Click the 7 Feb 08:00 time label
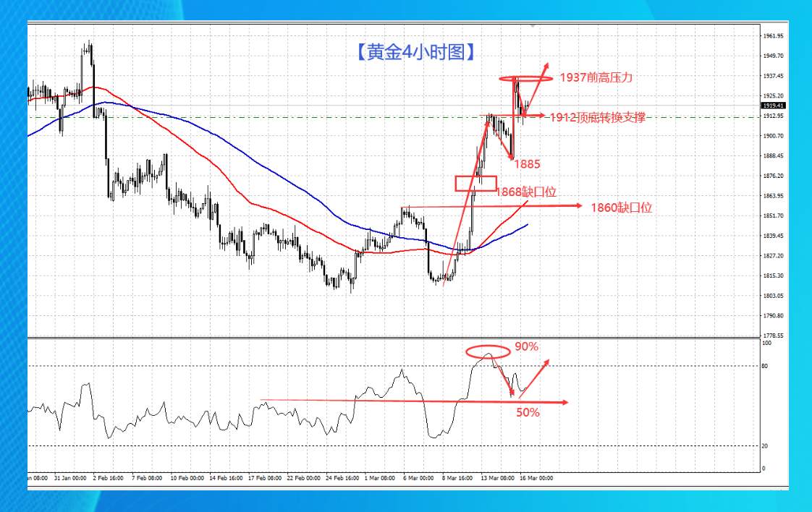Screen dimensions: 812x512 coord(147,478)
